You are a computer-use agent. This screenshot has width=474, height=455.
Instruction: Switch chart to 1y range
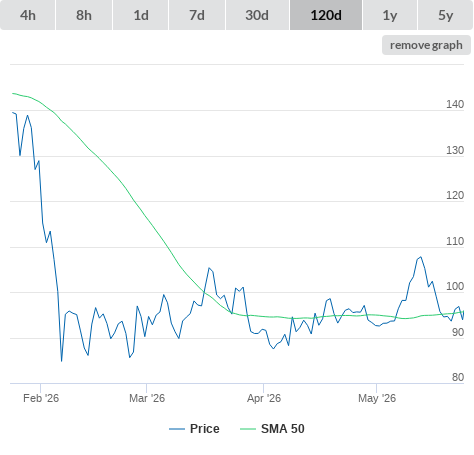tap(390, 15)
